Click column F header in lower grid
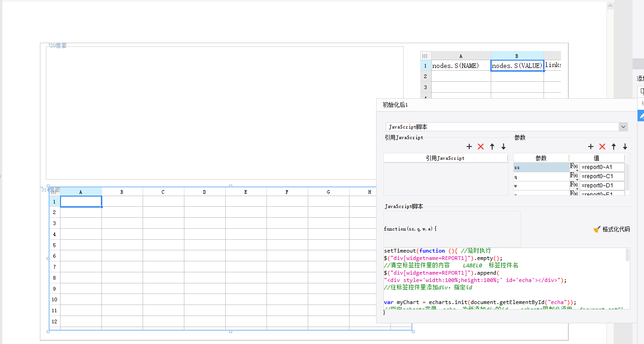Screen dimensions: 644x344 click(287, 192)
